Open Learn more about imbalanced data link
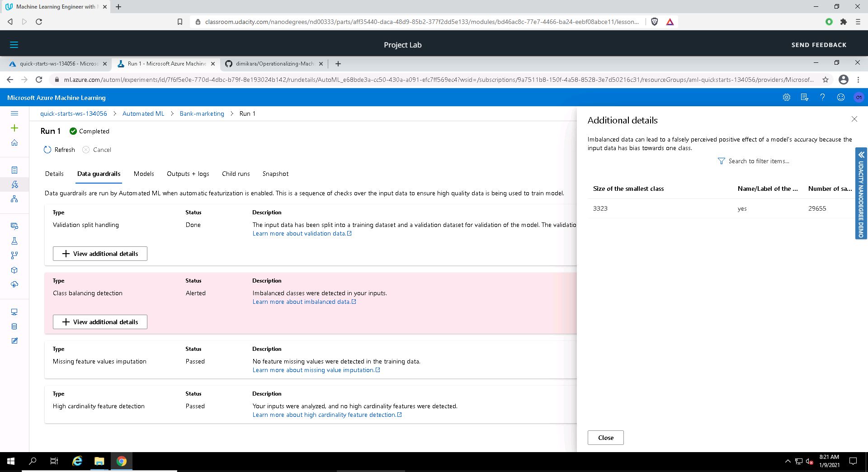 point(302,302)
